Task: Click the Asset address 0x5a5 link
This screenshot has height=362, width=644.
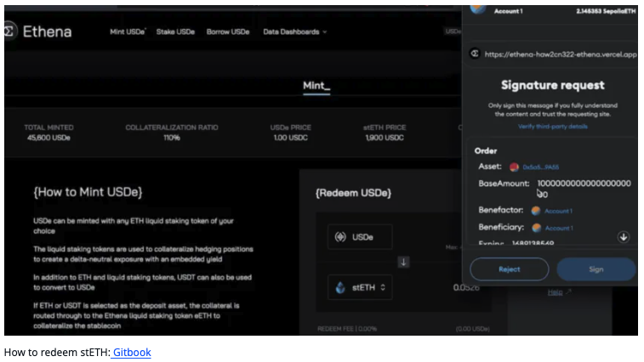Action: (x=540, y=167)
